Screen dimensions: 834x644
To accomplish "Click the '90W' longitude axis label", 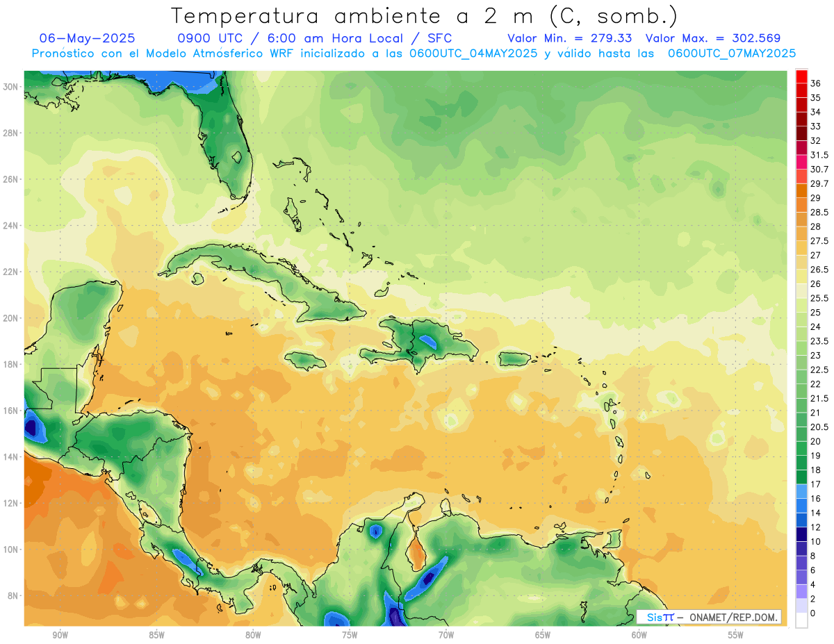I will click(x=60, y=635).
